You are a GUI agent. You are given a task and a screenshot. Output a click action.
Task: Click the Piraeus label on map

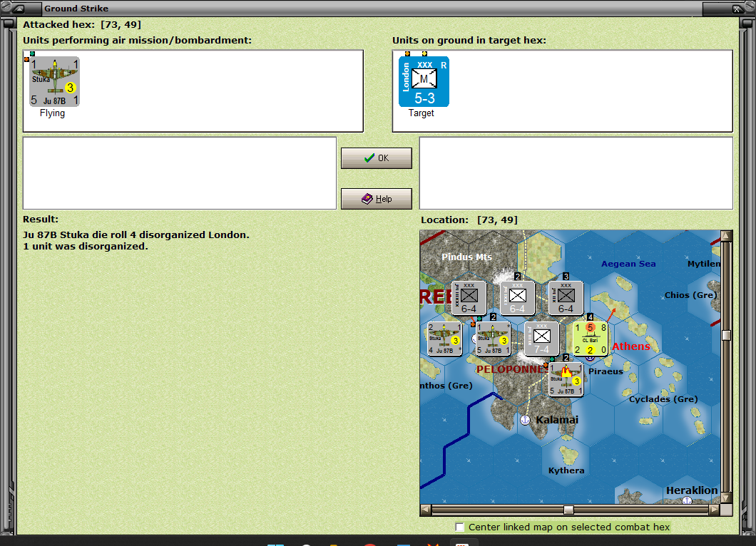pyautogui.click(x=606, y=371)
